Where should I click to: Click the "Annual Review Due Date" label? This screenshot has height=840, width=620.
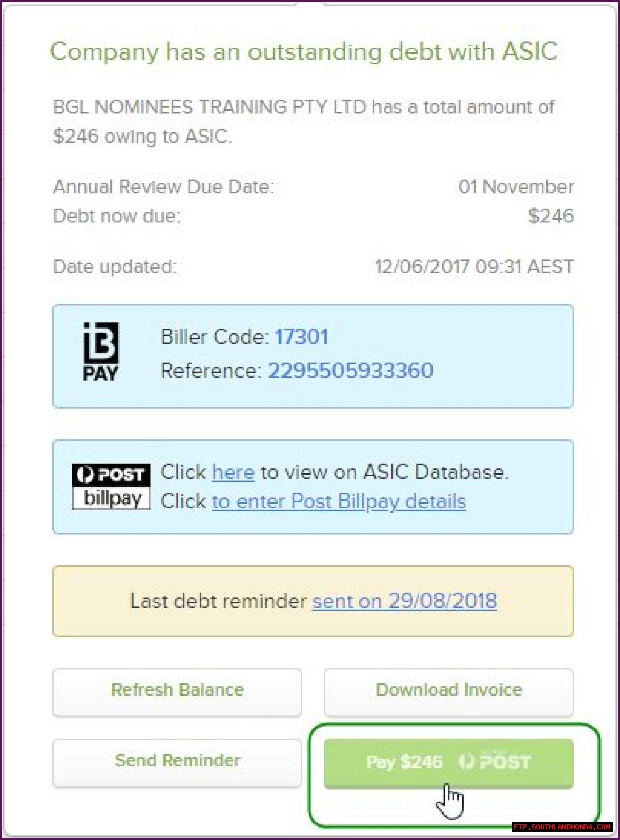tap(163, 187)
